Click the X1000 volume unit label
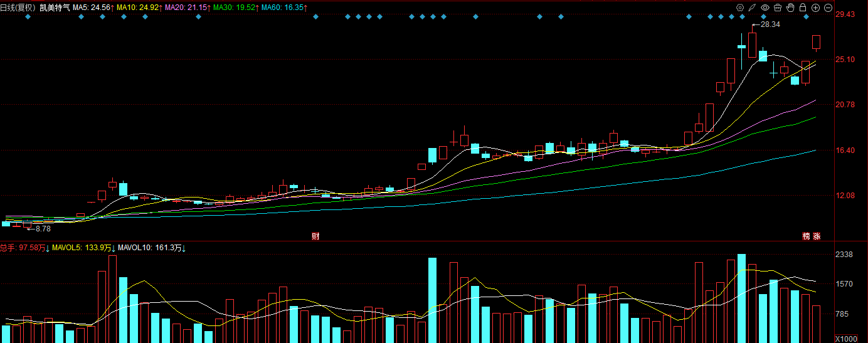 point(846,339)
